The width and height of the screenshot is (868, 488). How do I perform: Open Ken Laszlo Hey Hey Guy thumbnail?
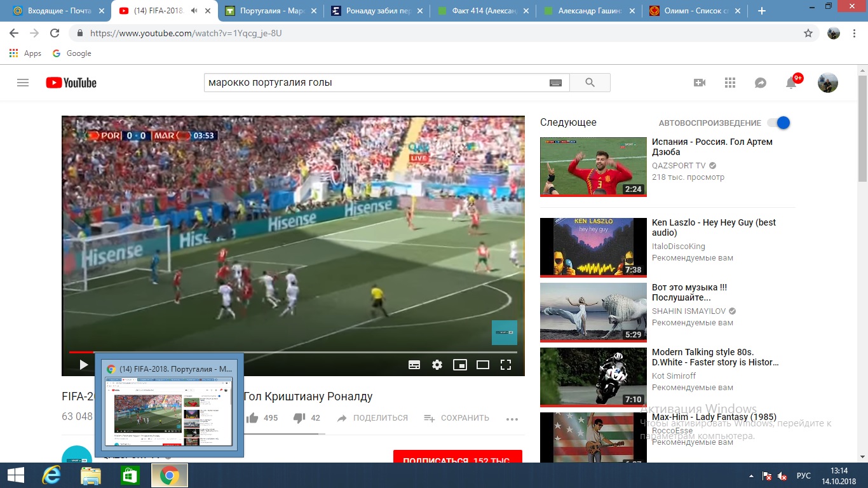tap(593, 248)
